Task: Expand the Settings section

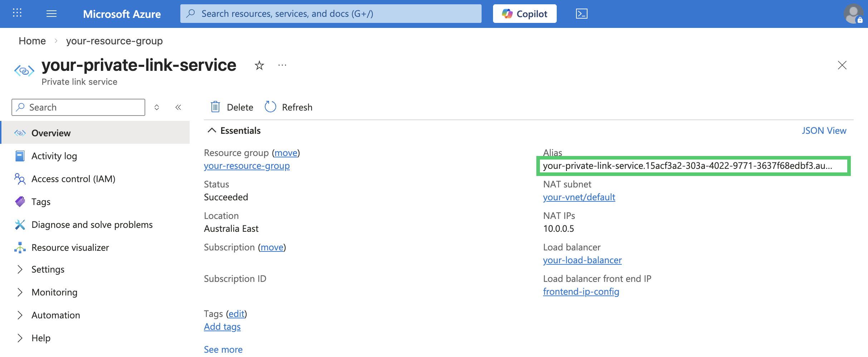Action: 48,269
